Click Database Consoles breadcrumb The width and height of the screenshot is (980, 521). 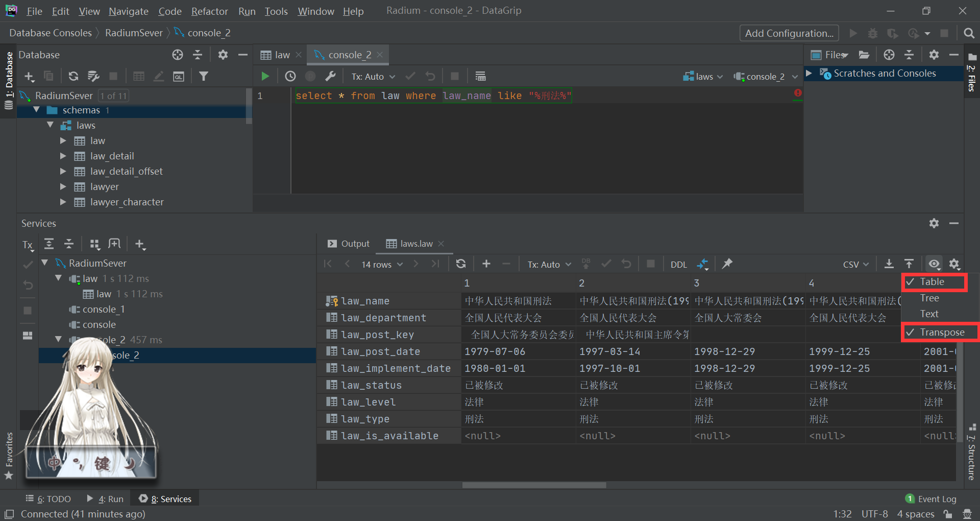(x=51, y=33)
